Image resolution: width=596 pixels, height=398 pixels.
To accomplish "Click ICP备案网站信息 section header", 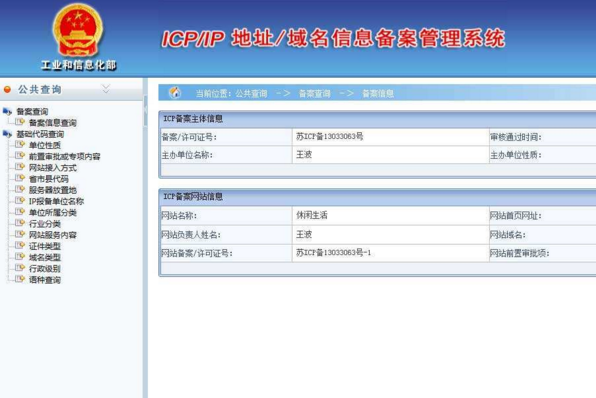I will coord(193,197).
